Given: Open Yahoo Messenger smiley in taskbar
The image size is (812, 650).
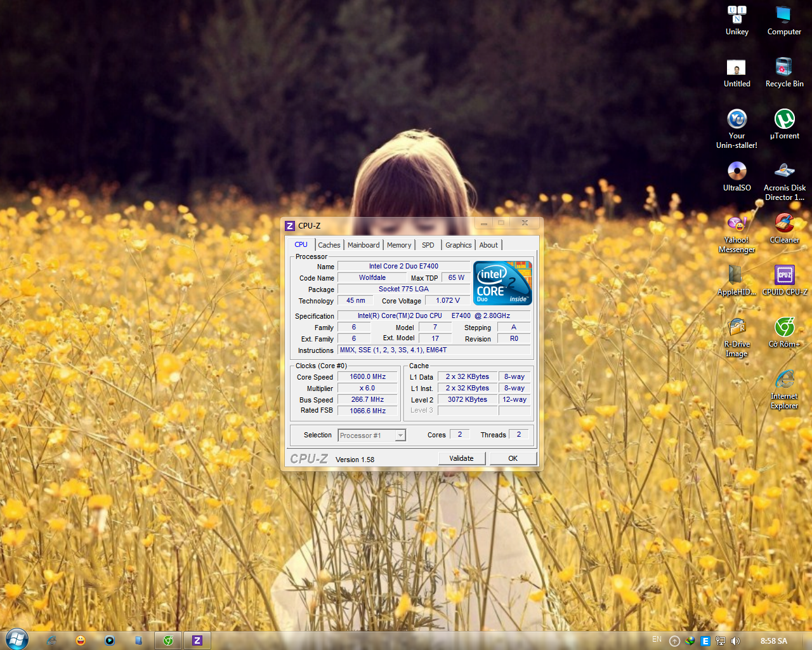Looking at the screenshot, I should pos(81,640).
